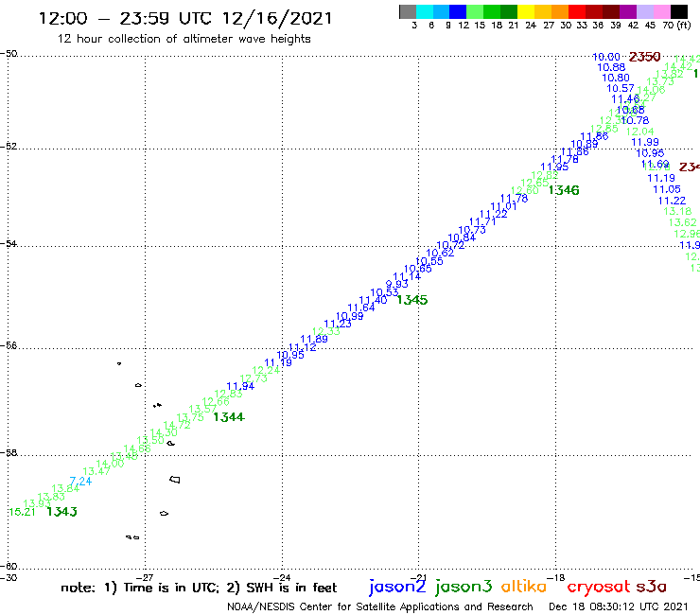Click the 12.33 wave height value
Screen dimensions: 700x615
(x=326, y=331)
